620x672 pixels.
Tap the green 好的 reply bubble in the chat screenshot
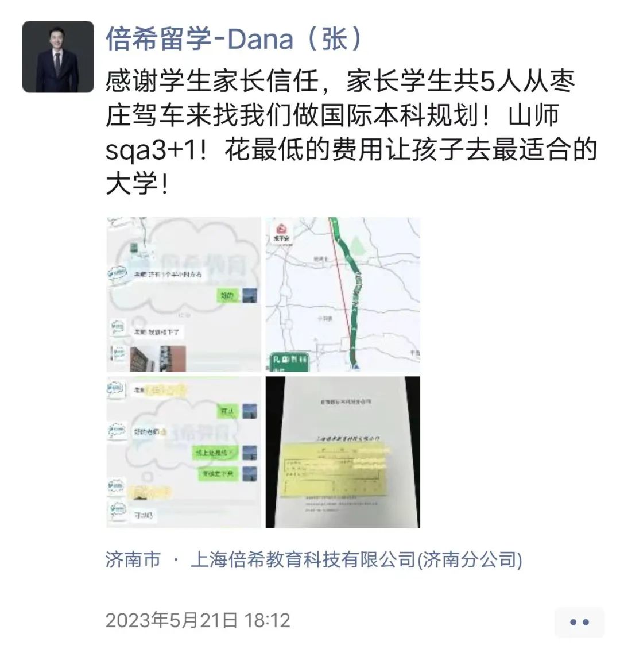[228, 296]
